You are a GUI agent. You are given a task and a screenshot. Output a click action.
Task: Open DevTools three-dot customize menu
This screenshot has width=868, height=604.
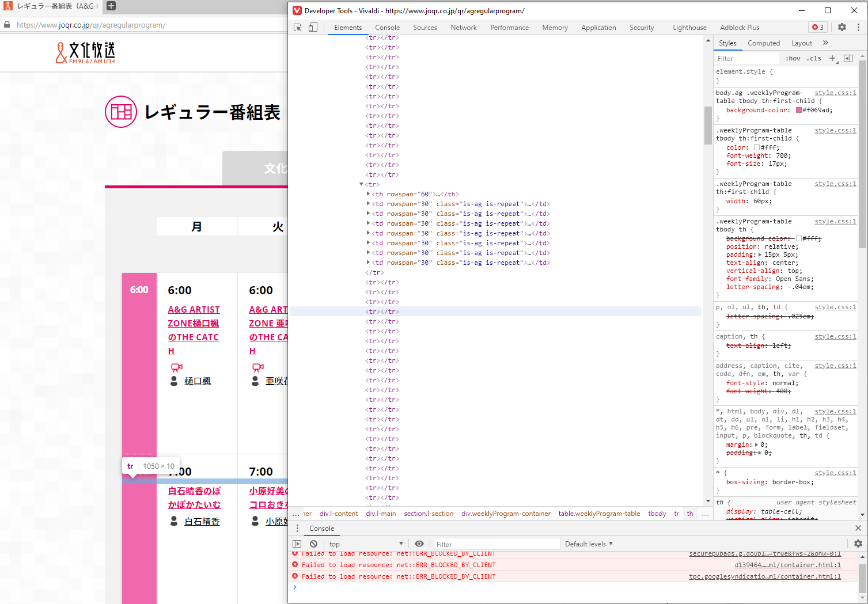click(x=858, y=27)
